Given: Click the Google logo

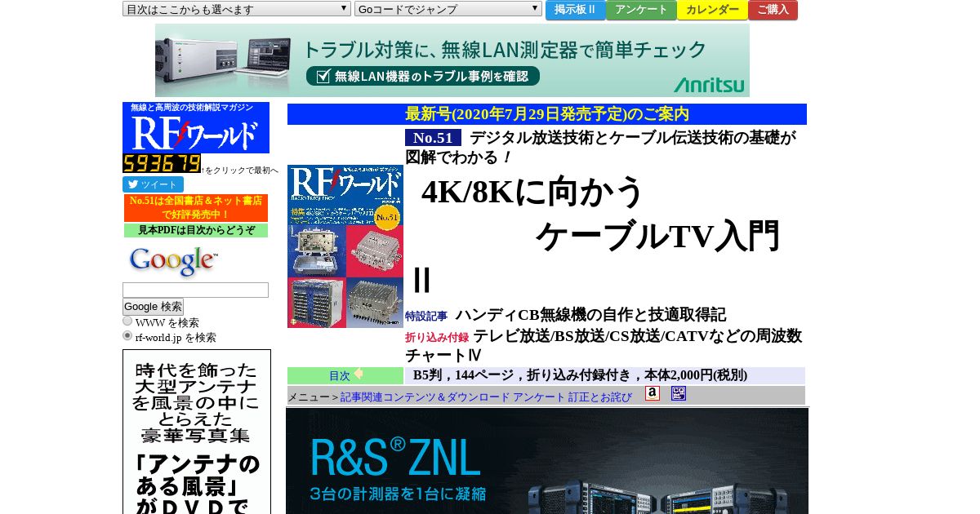Looking at the screenshot, I should [x=173, y=261].
